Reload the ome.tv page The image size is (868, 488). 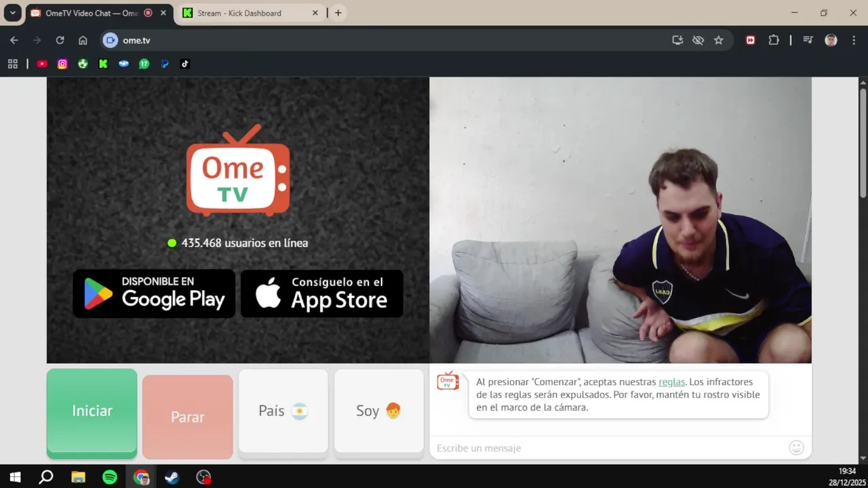coord(60,41)
